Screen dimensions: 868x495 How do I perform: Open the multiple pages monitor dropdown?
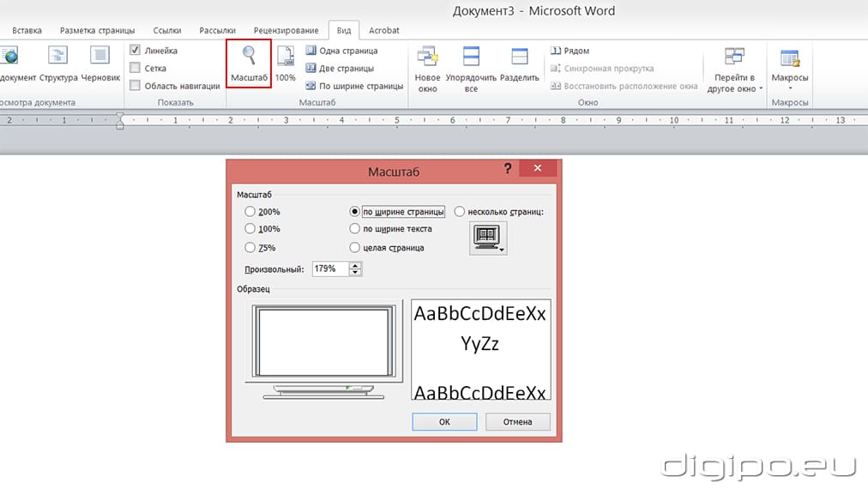(489, 238)
